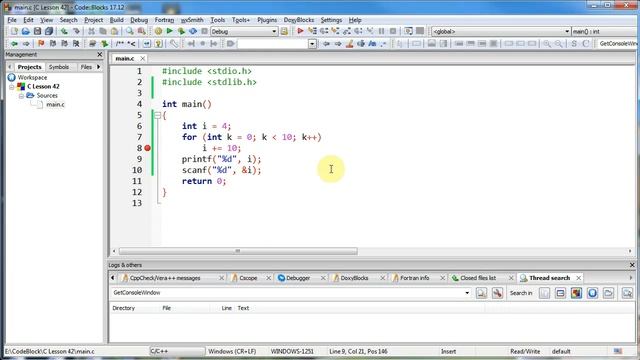Image resolution: width=640 pixels, height=360 pixels.
Task: Switch to the Debugger log tab
Action: coord(298,278)
